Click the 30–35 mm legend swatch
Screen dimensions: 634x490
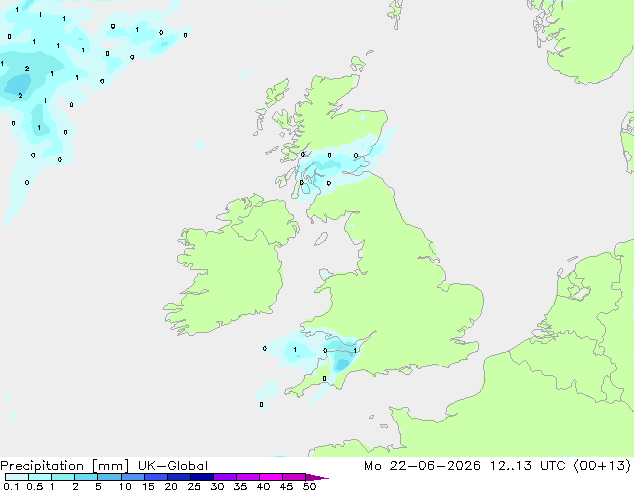224,477
